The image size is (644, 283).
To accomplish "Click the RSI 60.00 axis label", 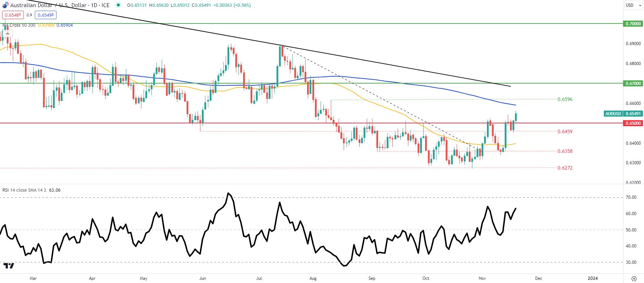I will coord(631,214).
